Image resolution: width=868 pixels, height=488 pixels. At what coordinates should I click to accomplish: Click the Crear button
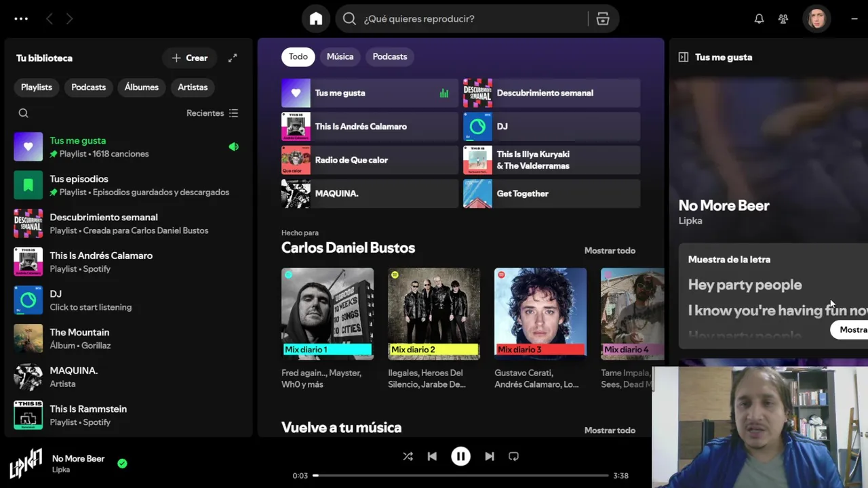[x=190, y=58]
